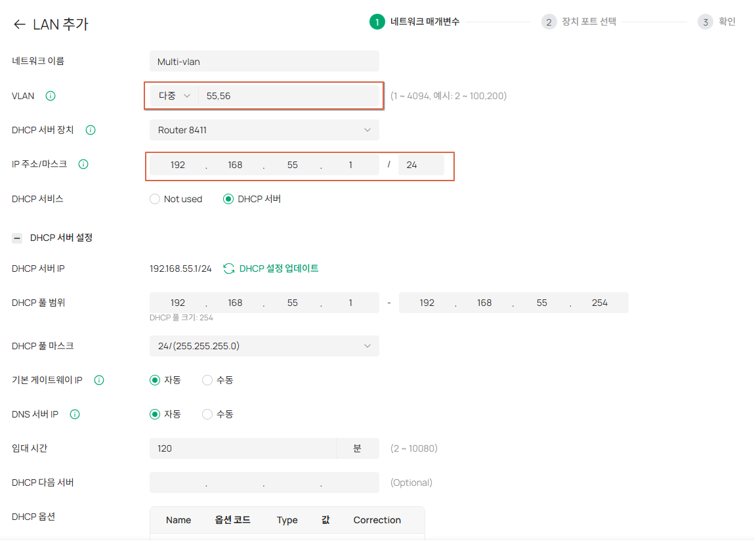This screenshot has width=754, height=560.
Task: Click the 값 column header
Action: pyautogui.click(x=325, y=520)
